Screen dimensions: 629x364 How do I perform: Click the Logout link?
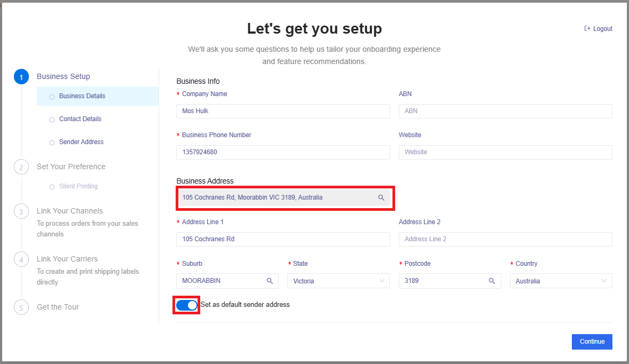coord(602,28)
